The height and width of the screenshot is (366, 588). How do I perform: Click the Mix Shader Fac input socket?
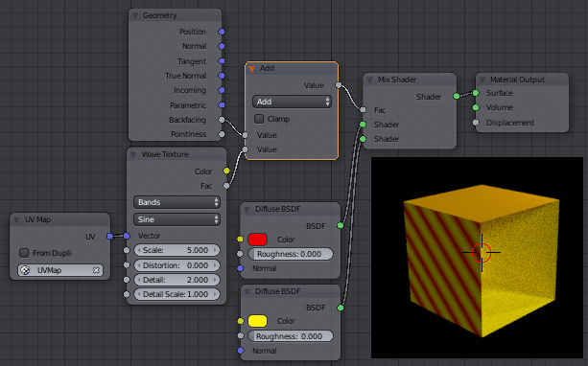(363, 110)
